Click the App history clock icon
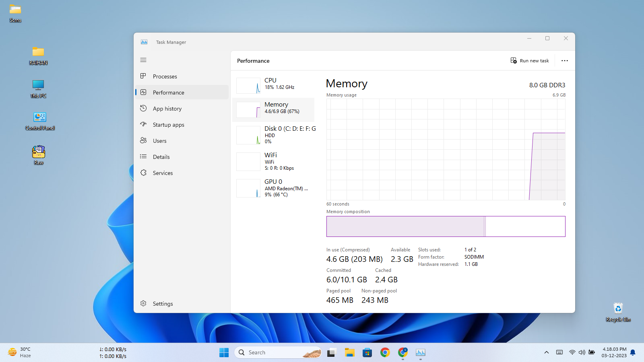This screenshot has height=362, width=644. click(143, 108)
